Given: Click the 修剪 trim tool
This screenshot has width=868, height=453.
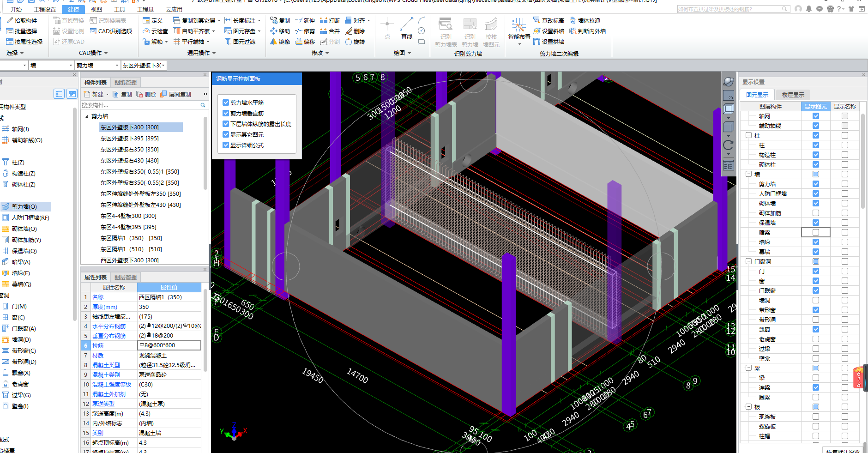Looking at the screenshot, I should tap(305, 31).
